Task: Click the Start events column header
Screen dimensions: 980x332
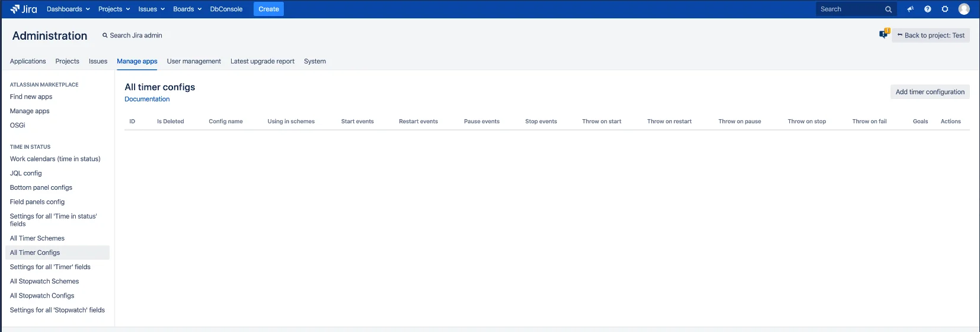Action: pos(357,122)
